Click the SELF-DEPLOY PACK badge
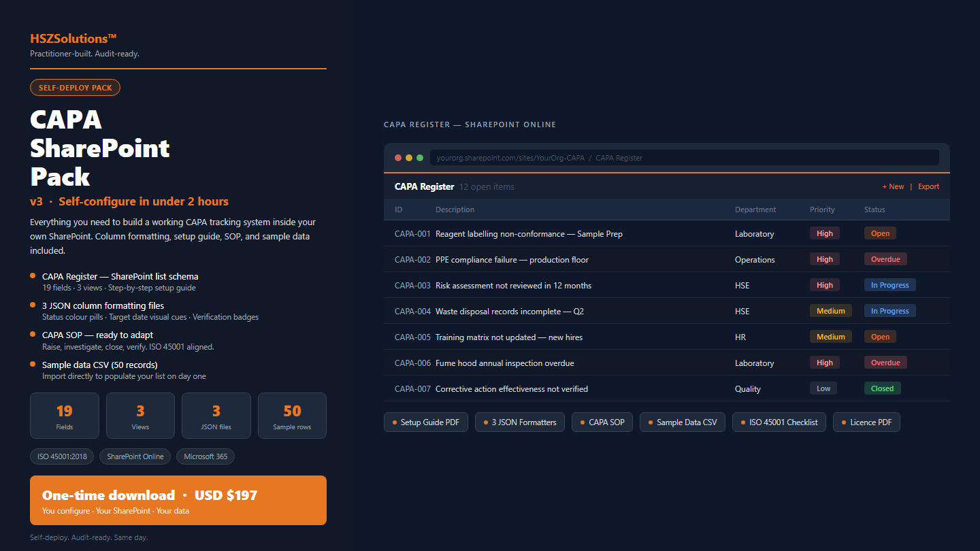 pyautogui.click(x=75, y=88)
